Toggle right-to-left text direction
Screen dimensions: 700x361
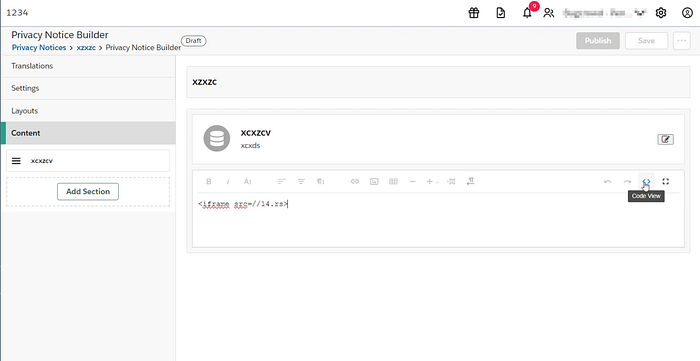(x=471, y=181)
